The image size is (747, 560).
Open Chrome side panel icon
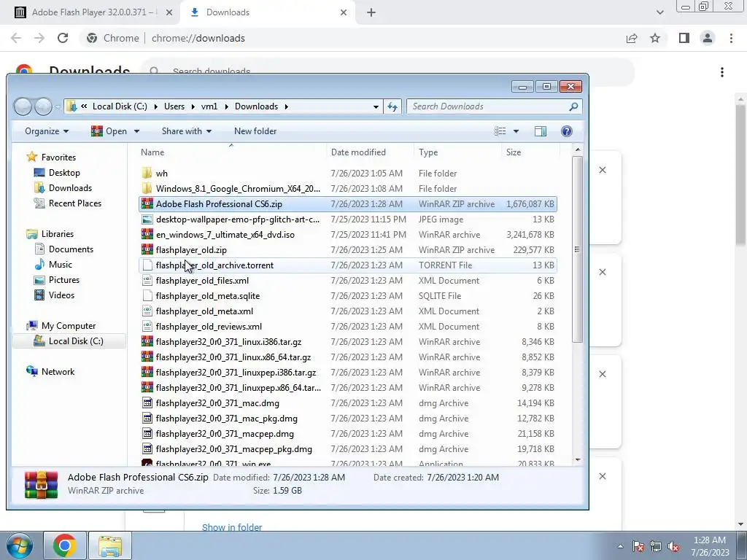tap(684, 38)
